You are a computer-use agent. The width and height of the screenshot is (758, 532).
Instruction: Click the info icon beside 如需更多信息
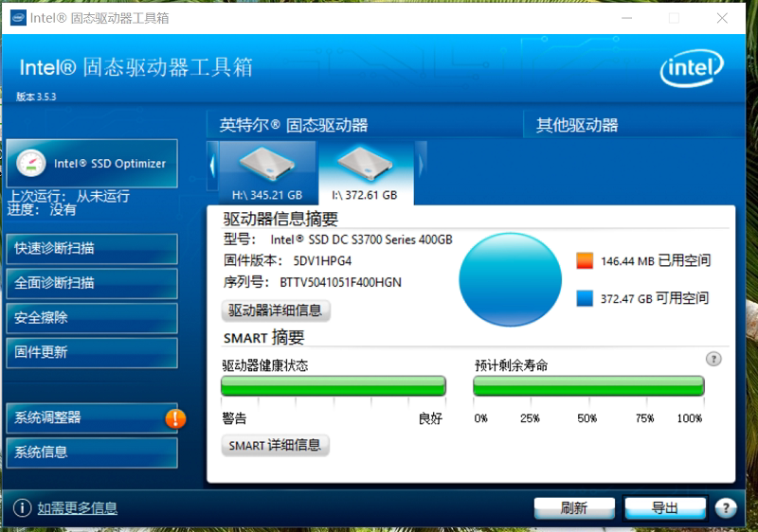pyautogui.click(x=22, y=508)
